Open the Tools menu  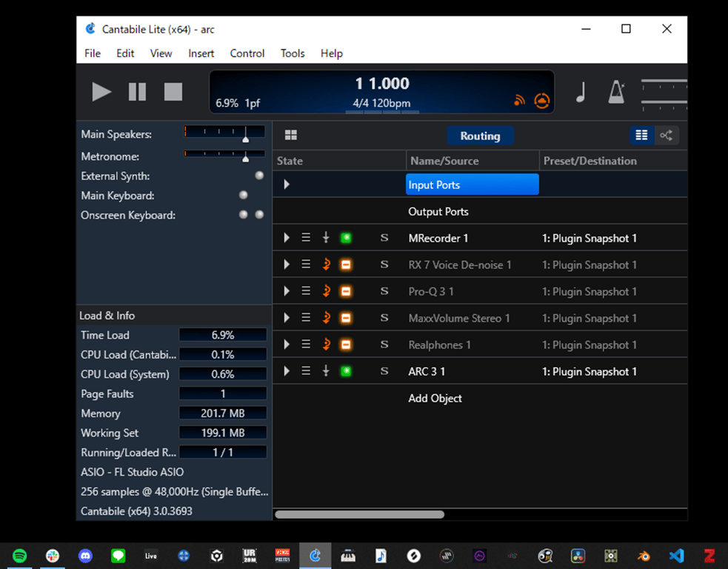pyautogui.click(x=293, y=53)
